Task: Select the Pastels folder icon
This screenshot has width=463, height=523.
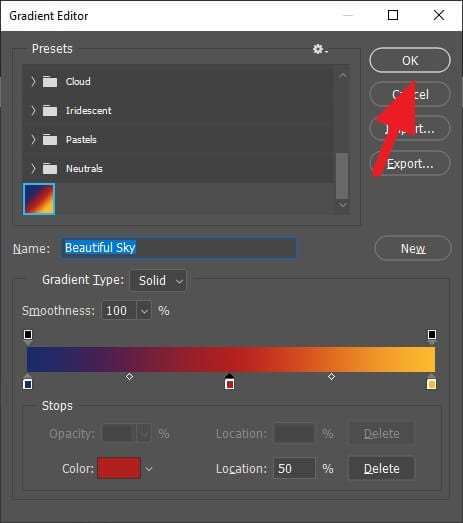Action: pyautogui.click(x=50, y=139)
